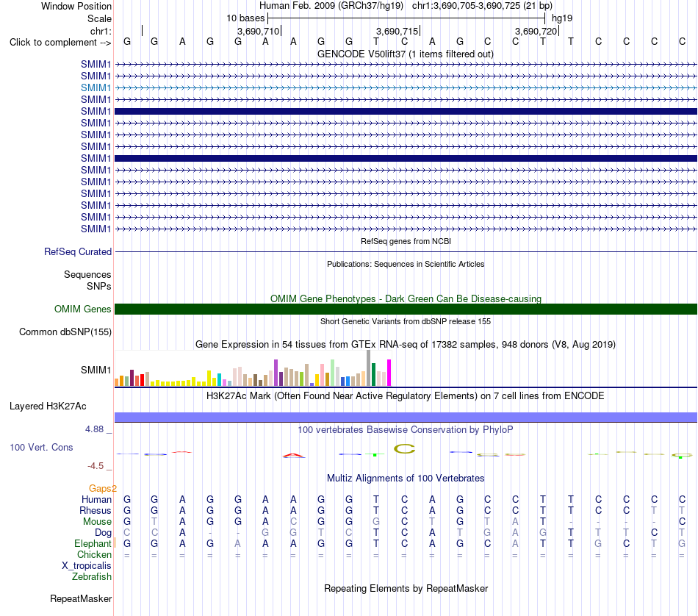Image resolution: width=698 pixels, height=616 pixels.
Task: Open 'Multiz Alignments of 100 Vertebrates' title
Action: pos(406,479)
